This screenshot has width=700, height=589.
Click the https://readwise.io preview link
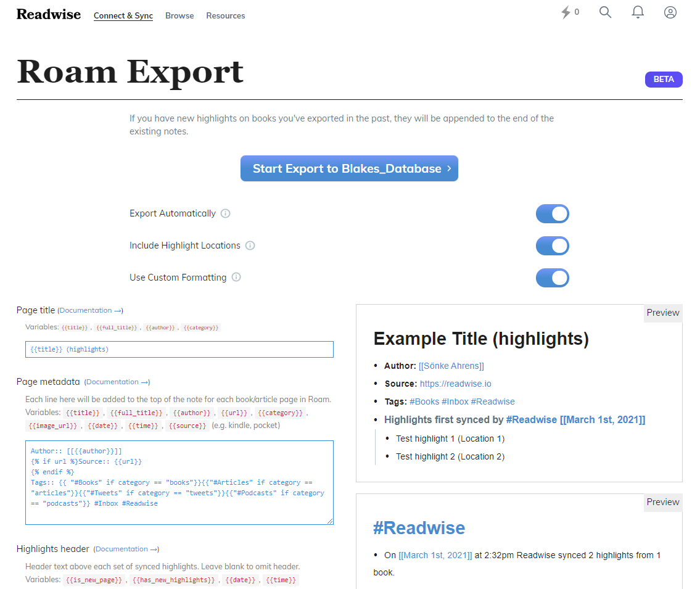coord(455,384)
